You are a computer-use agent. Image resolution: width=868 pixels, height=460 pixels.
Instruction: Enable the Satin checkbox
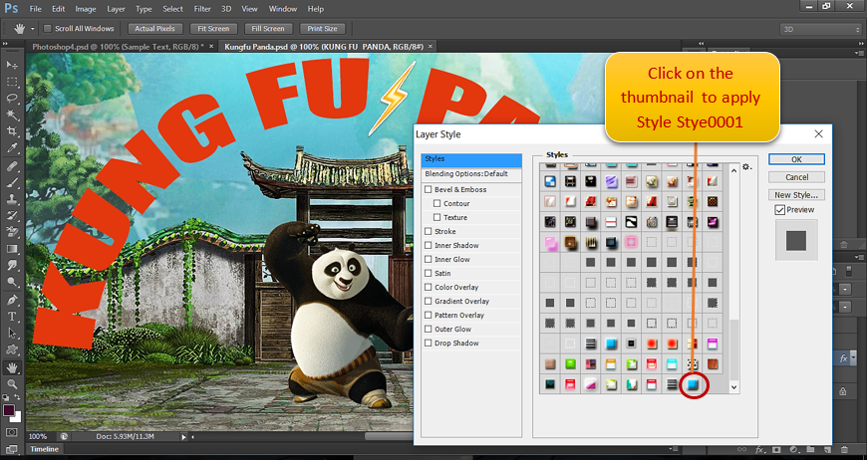(x=428, y=273)
